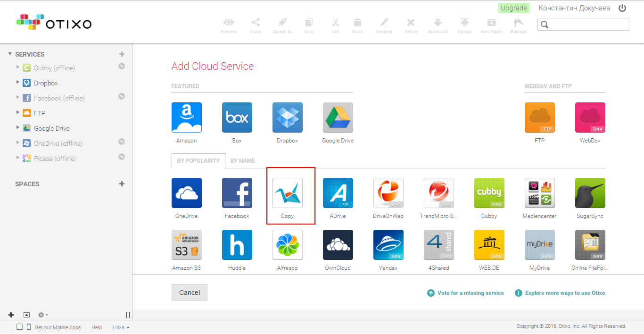Switch to the BY POPULARITY tab
Viewport: 644px width, 334px height.
(198, 161)
